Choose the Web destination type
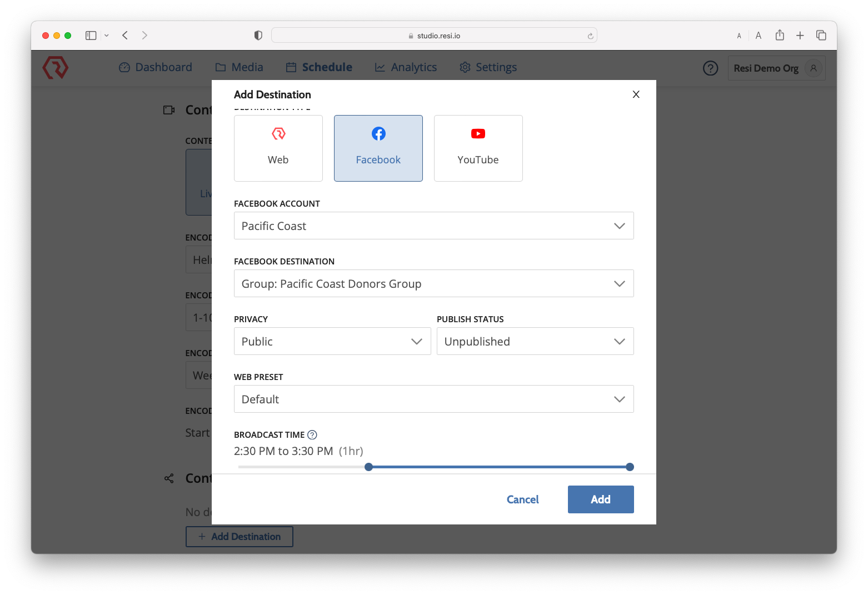 (278, 148)
